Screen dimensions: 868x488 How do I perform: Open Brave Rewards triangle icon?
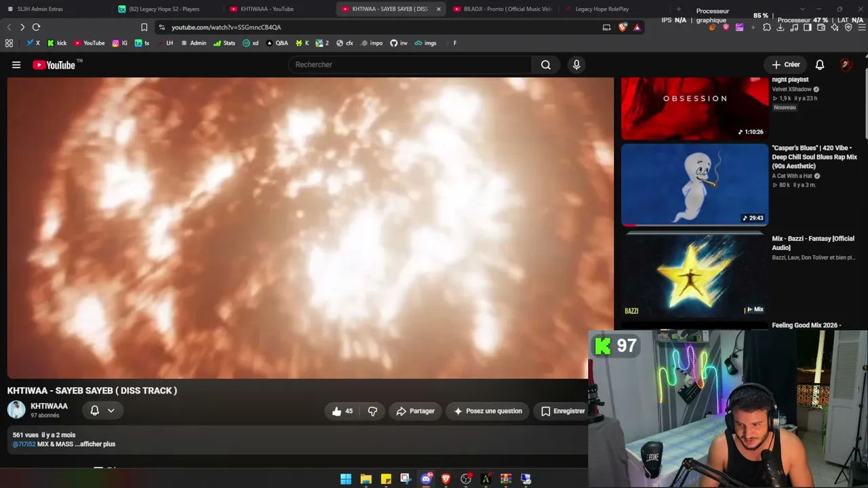[637, 27]
